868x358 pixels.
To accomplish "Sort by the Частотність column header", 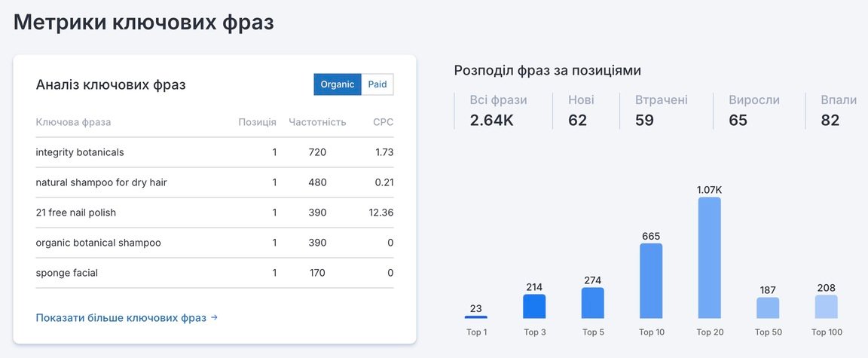I will click(x=317, y=122).
